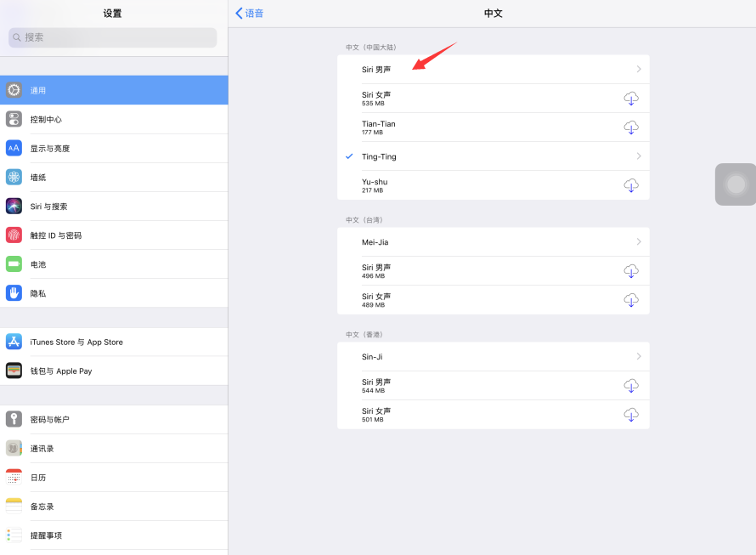Image resolution: width=756 pixels, height=555 pixels.
Task: Open 电池 settings
Action: click(114, 264)
